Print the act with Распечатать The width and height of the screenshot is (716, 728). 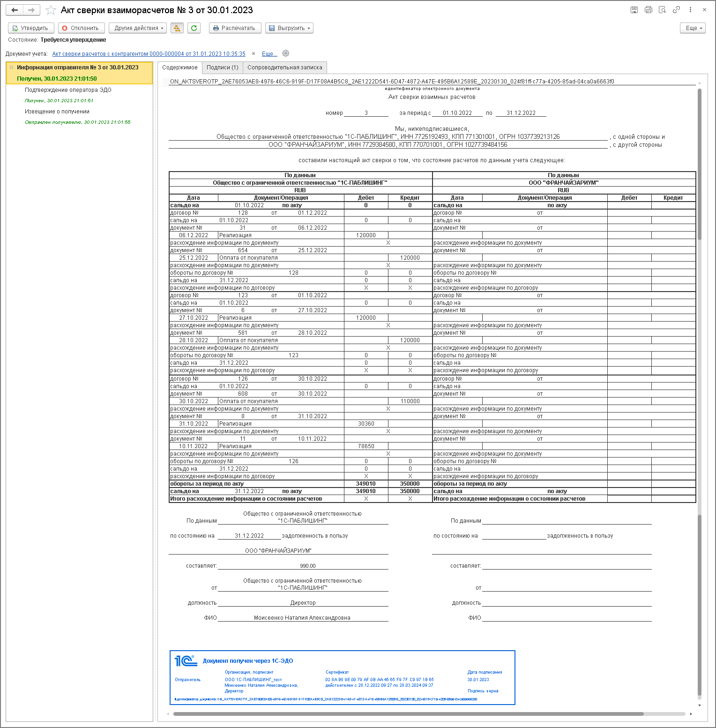pyautogui.click(x=235, y=28)
